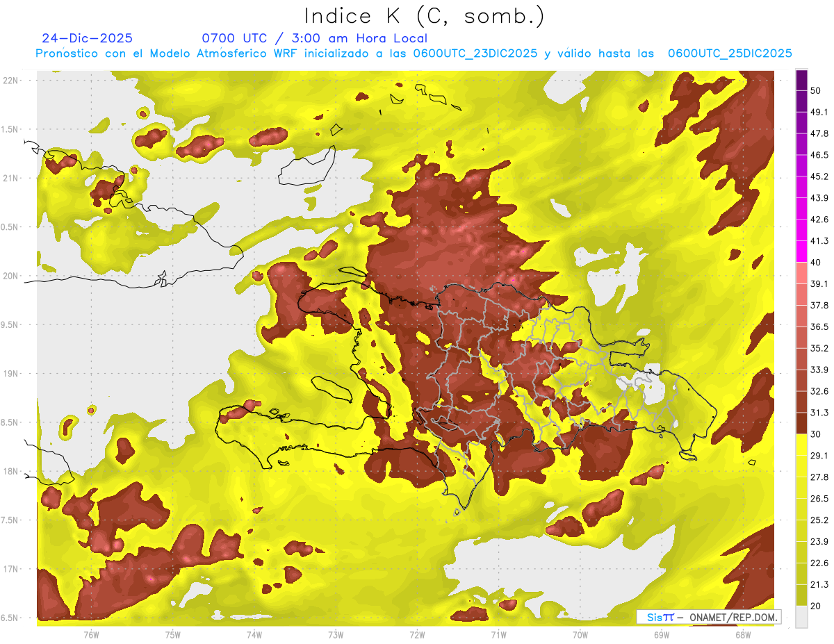Click the map title "Indice K (C, somb.)"
Viewport: 834px width, 644px height.
tap(425, 16)
